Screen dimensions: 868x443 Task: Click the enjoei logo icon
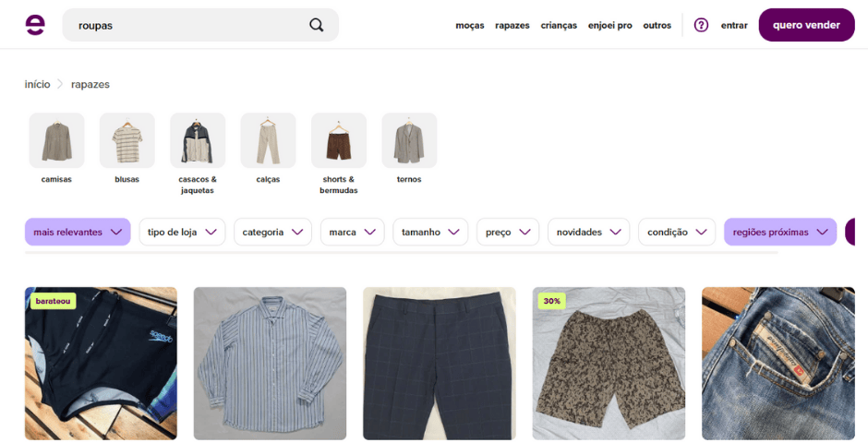pyautogui.click(x=35, y=25)
